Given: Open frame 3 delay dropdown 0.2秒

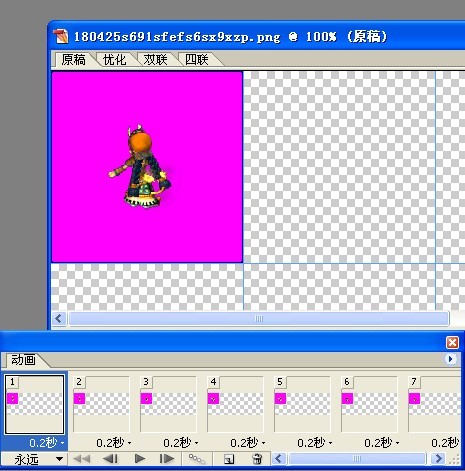Looking at the screenshot, I should pos(181,443).
